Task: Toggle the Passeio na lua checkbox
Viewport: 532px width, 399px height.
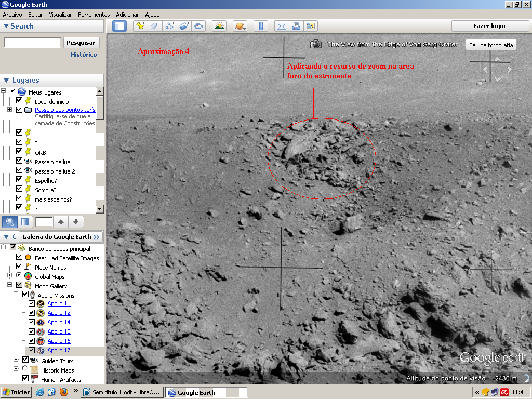Action: (19, 161)
